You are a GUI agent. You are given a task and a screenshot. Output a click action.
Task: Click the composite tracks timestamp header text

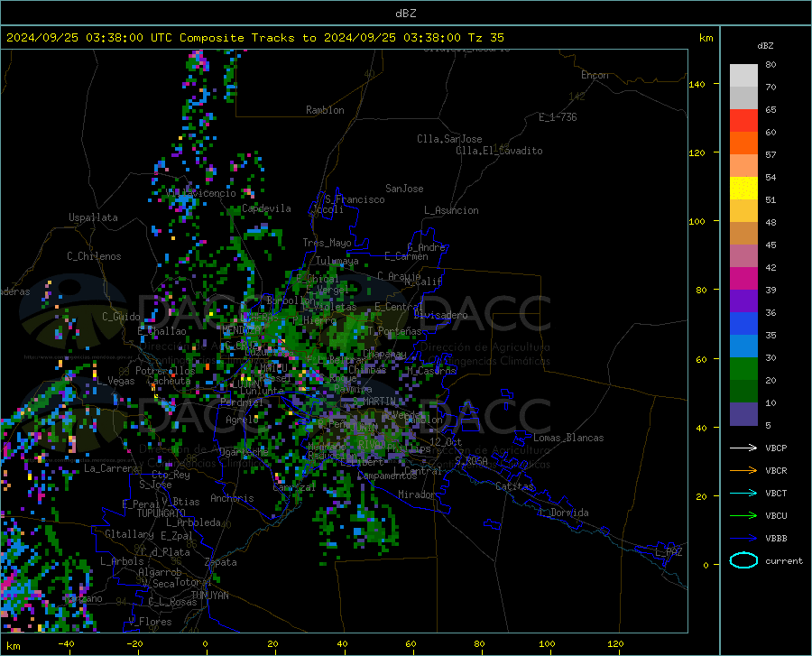[x=254, y=37]
